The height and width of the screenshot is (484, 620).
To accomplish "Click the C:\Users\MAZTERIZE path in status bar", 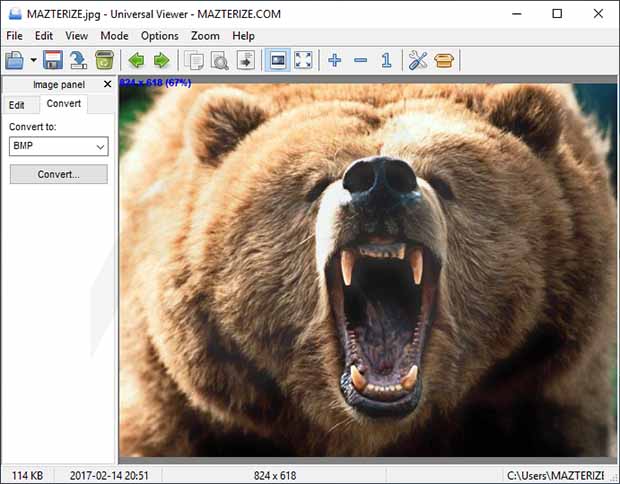I will pos(556,475).
